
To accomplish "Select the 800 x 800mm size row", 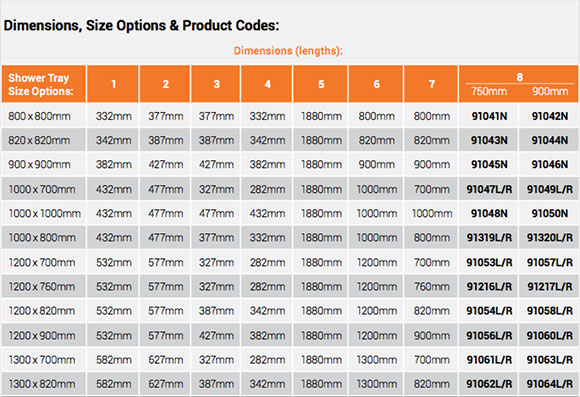I will click(290, 116).
